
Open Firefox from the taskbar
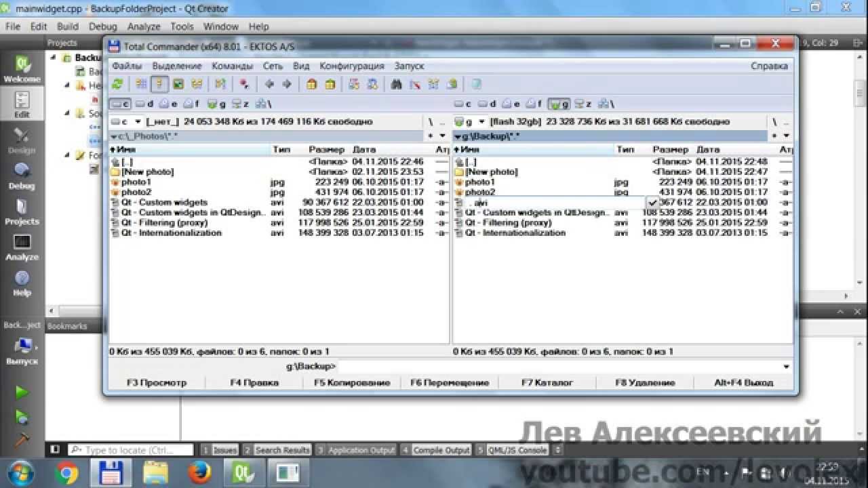(x=199, y=472)
